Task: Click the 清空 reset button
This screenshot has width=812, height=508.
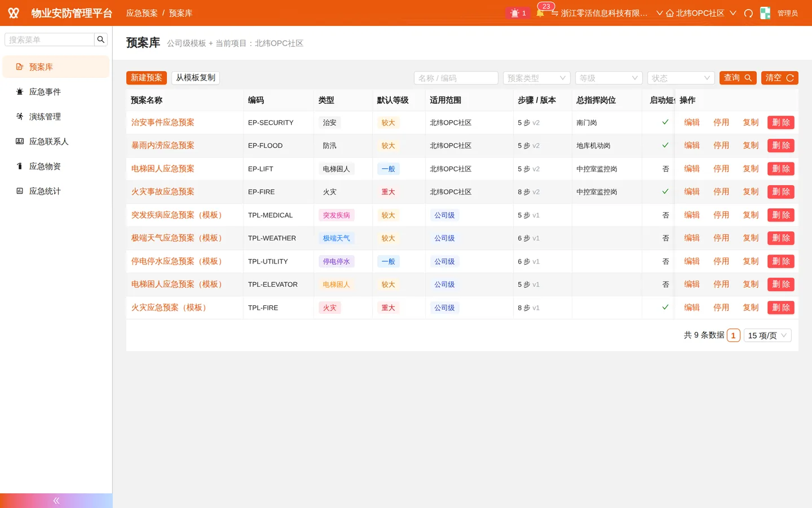Action: [780, 78]
